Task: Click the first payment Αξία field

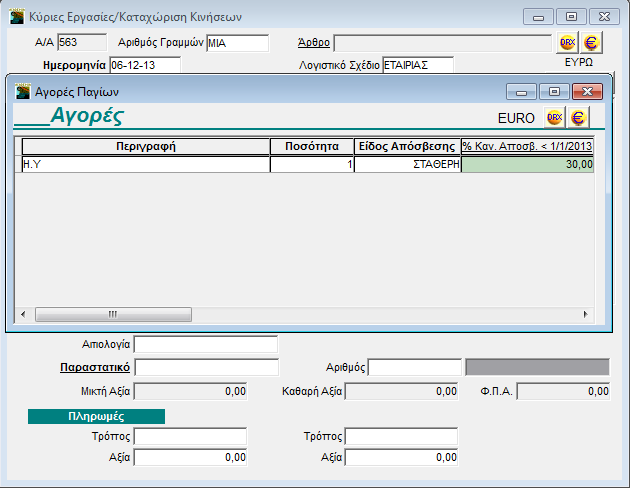Action: pos(190,457)
